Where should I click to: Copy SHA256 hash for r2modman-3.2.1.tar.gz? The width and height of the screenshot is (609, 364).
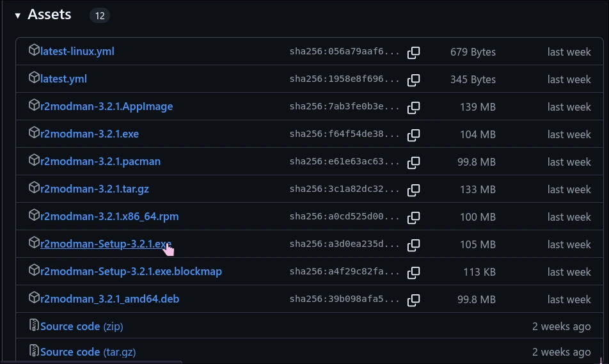[x=414, y=190]
